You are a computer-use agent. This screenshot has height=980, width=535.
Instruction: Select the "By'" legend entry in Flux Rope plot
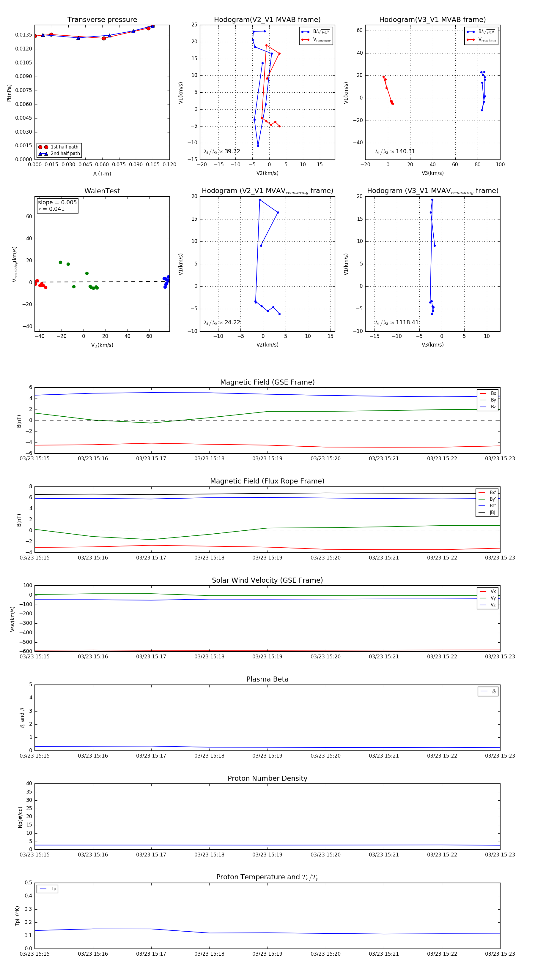[487, 499]
